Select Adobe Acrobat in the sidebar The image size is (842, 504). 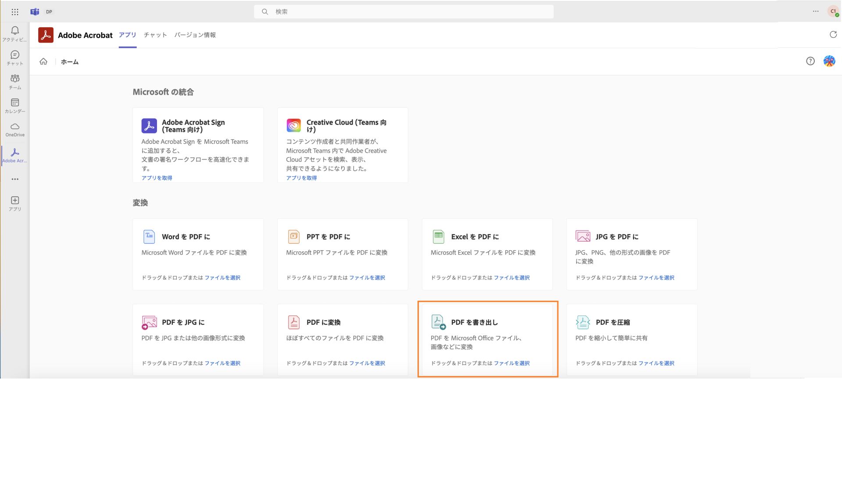15,155
